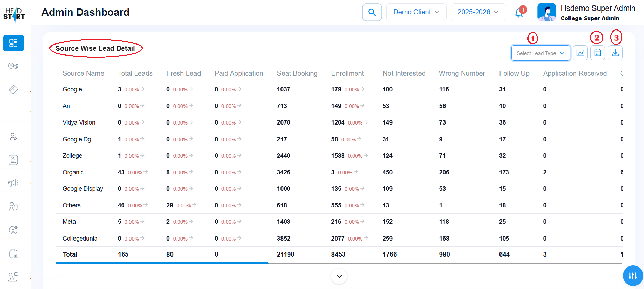Click the floating filter sliders button

click(x=633, y=276)
